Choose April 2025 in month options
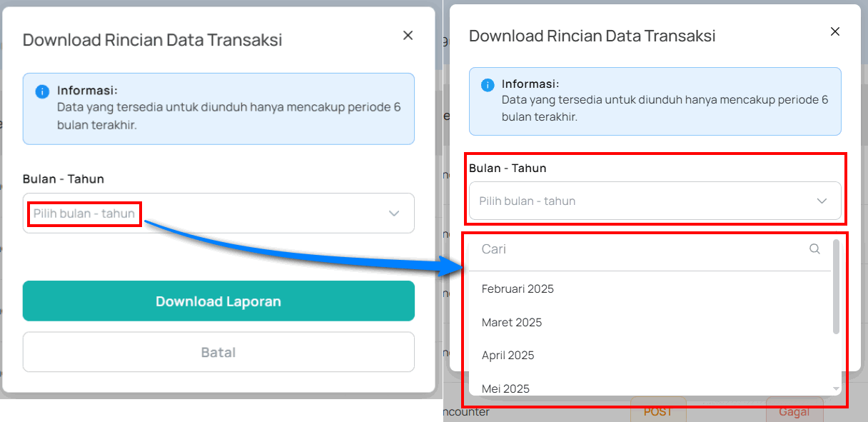Image resolution: width=868 pixels, height=422 pixels. click(x=509, y=355)
